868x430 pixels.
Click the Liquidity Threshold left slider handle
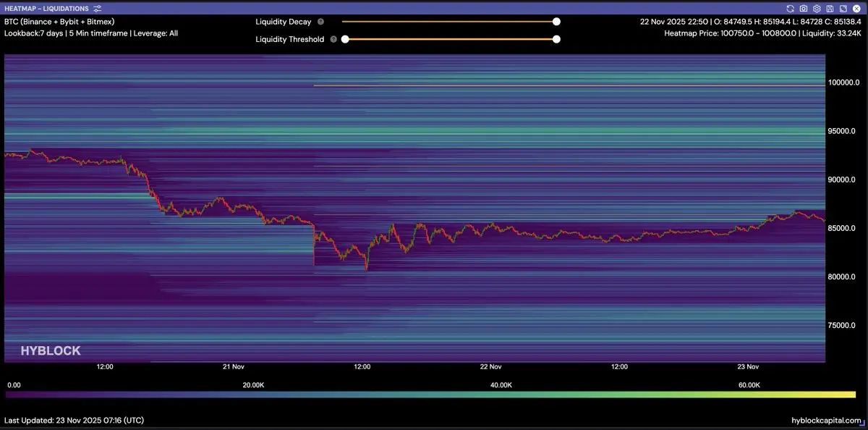pyautogui.click(x=345, y=40)
